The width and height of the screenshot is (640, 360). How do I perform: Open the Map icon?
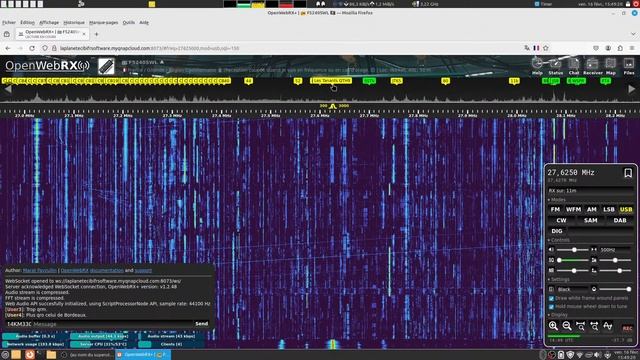click(611, 66)
